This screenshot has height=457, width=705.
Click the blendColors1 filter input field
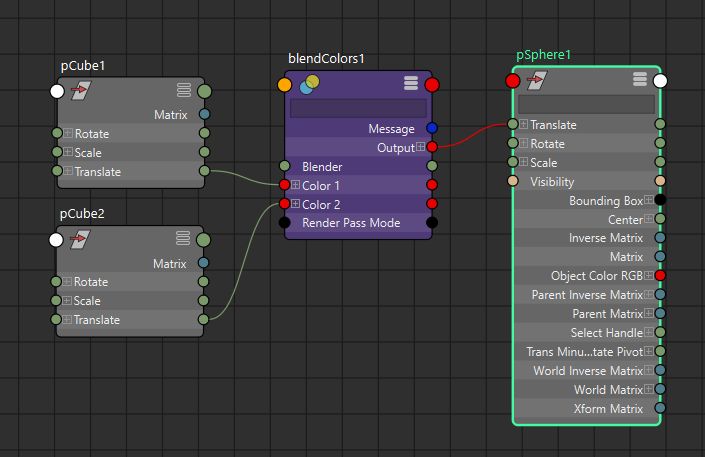pos(358,108)
